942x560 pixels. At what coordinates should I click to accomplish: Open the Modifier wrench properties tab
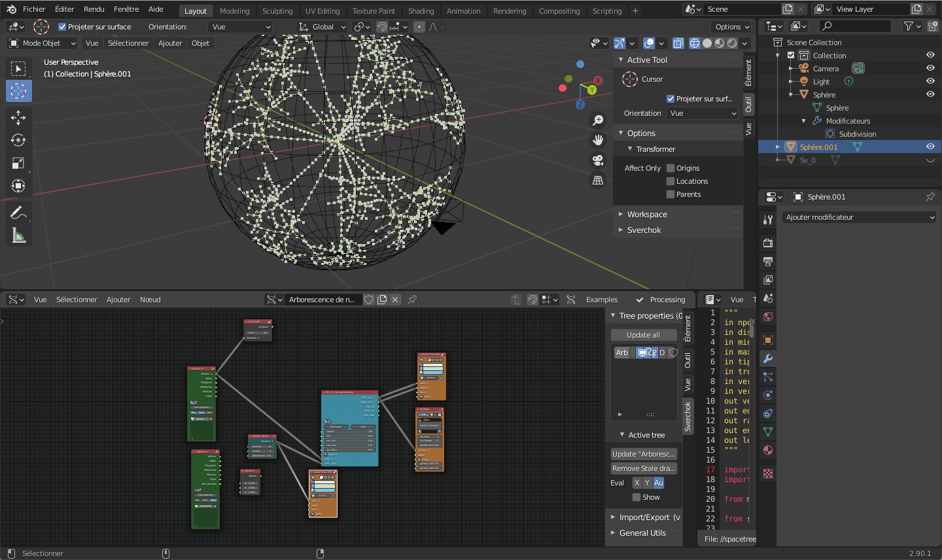[768, 359]
